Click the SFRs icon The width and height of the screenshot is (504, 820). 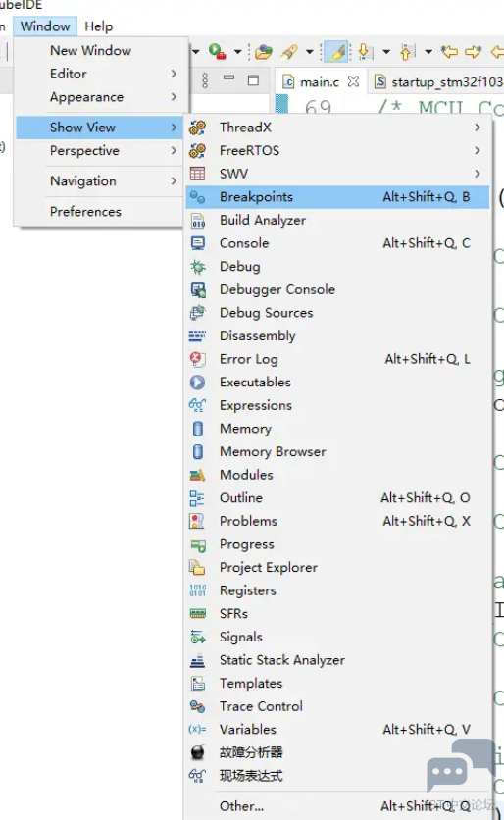198,613
